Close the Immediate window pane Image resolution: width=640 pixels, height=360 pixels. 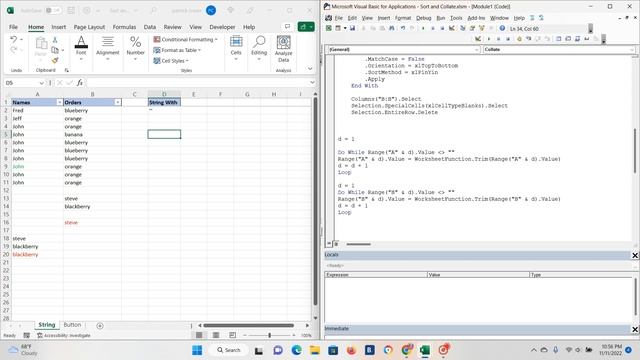pyautogui.click(x=635, y=329)
